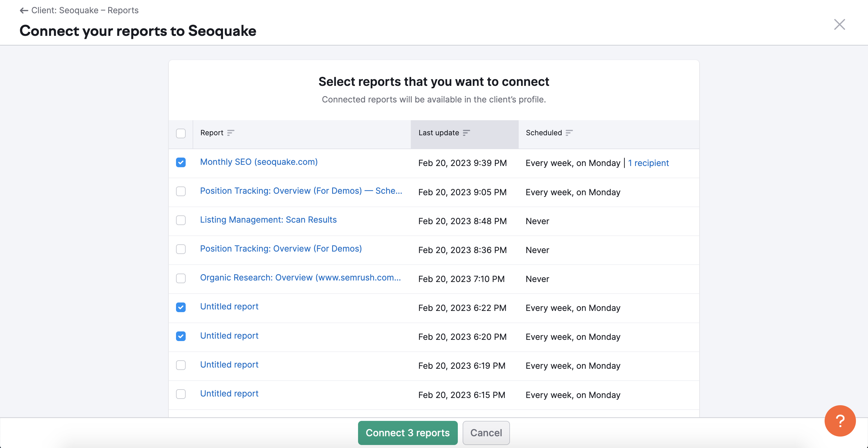Expand the Scheduled column filter dropdown
The height and width of the screenshot is (448, 868).
click(x=569, y=133)
